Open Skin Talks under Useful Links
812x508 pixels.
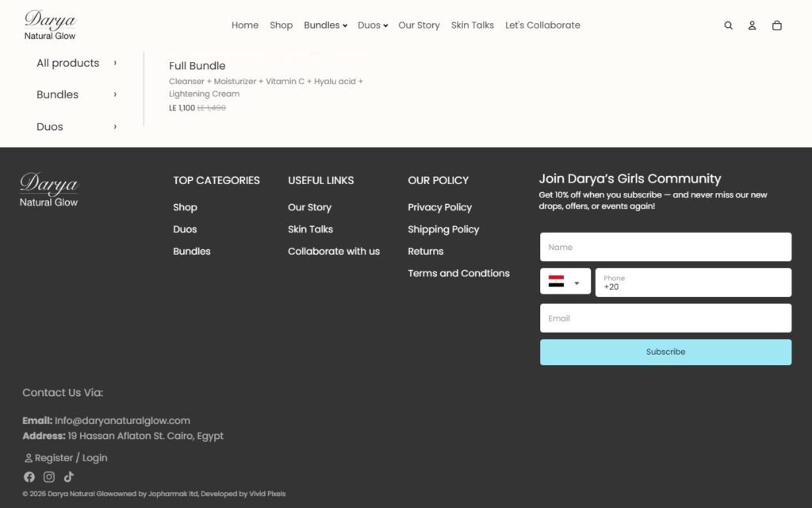[x=310, y=229]
